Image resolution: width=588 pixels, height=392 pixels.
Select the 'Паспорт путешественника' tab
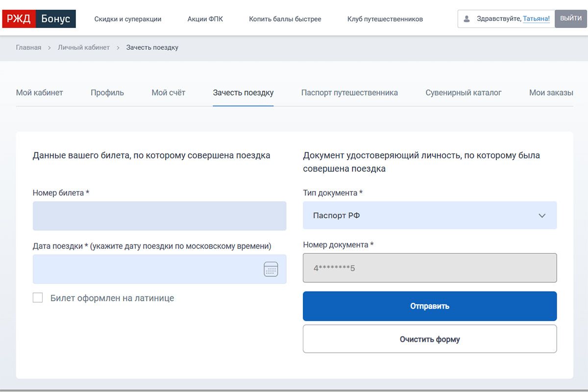pyautogui.click(x=349, y=93)
